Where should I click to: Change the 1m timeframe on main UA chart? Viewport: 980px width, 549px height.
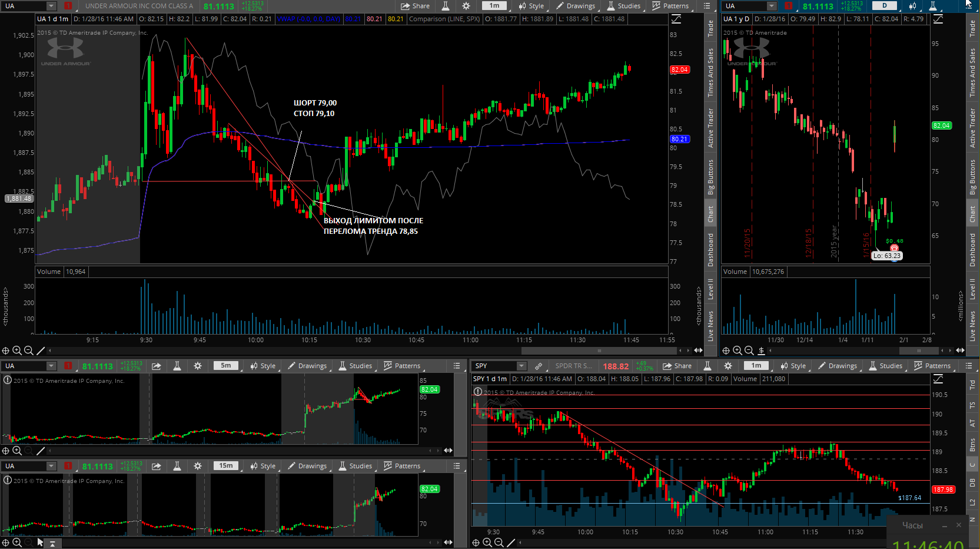[x=494, y=6]
